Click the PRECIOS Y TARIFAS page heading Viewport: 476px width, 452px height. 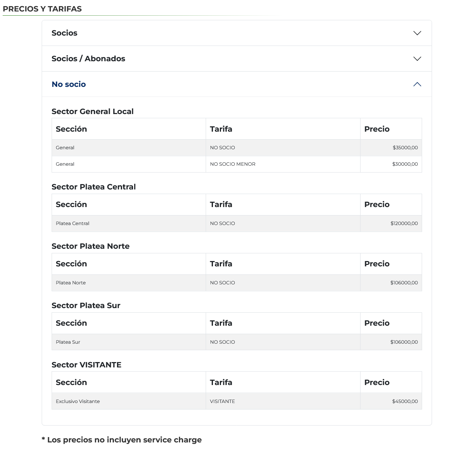pyautogui.click(x=42, y=9)
